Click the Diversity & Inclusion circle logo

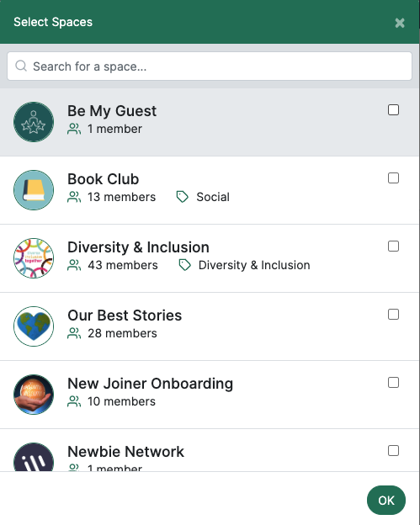coord(34,258)
